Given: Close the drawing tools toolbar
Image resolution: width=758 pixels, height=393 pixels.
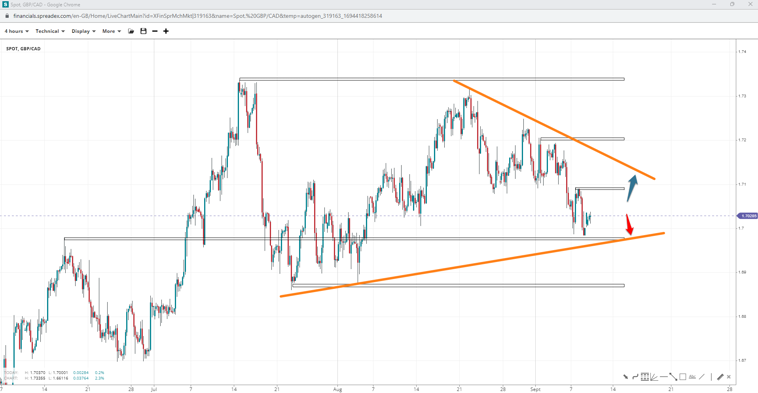Looking at the screenshot, I should (x=729, y=377).
